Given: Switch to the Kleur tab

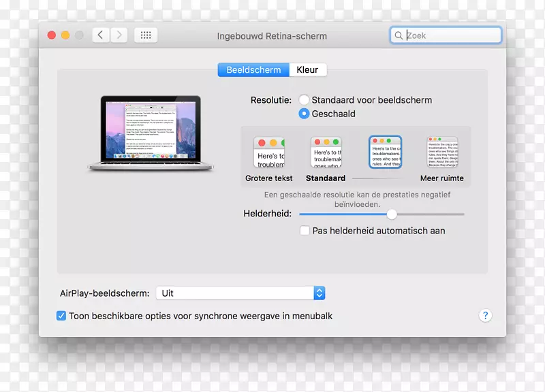Looking at the screenshot, I should point(307,69).
